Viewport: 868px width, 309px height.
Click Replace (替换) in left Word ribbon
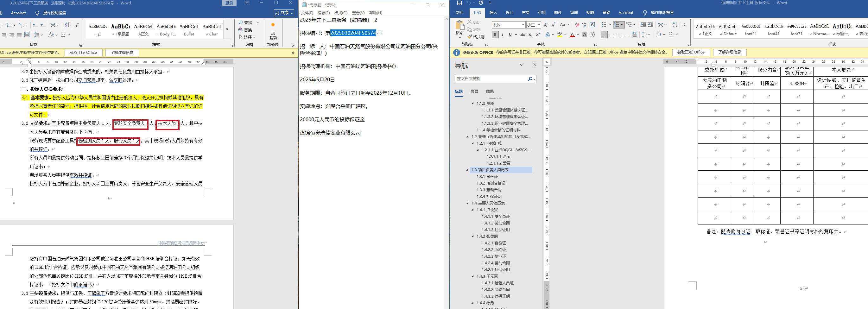pyautogui.click(x=245, y=30)
